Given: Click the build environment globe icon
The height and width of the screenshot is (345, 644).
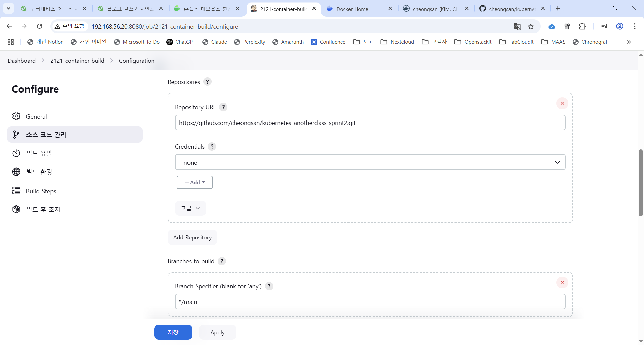Looking at the screenshot, I should [16, 172].
